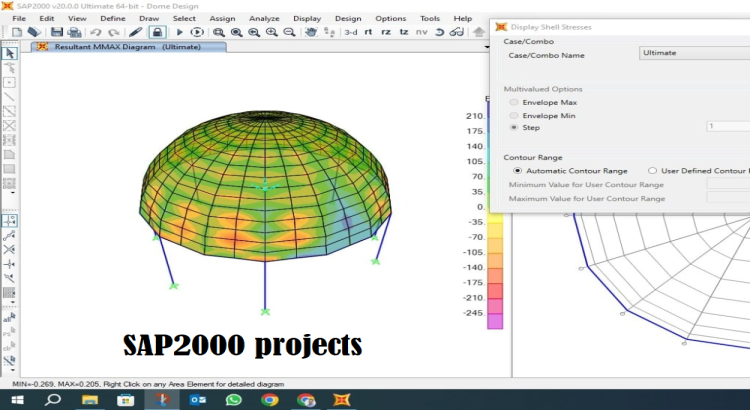Open the Define menu
Viewport: 750px width, 410px height.
[x=112, y=18]
